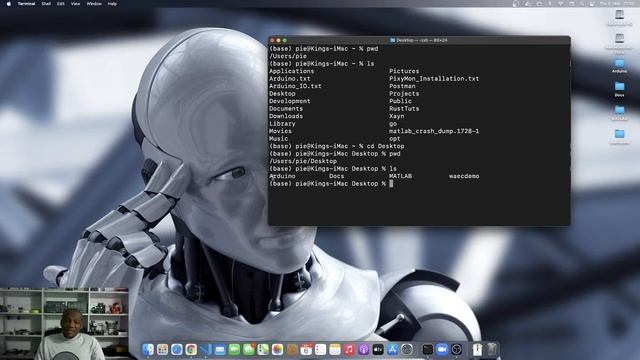This screenshot has width=640, height=360.
Task: Open Podcasts from the dock
Action: click(x=364, y=349)
